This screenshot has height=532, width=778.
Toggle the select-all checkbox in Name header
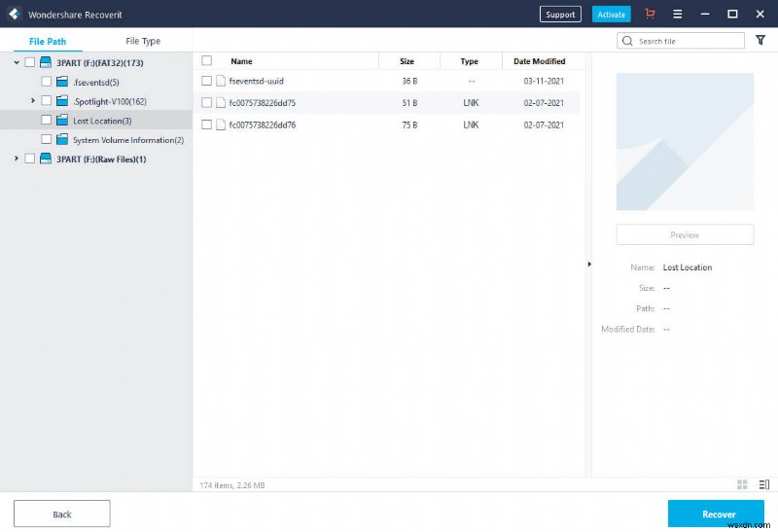click(x=206, y=60)
